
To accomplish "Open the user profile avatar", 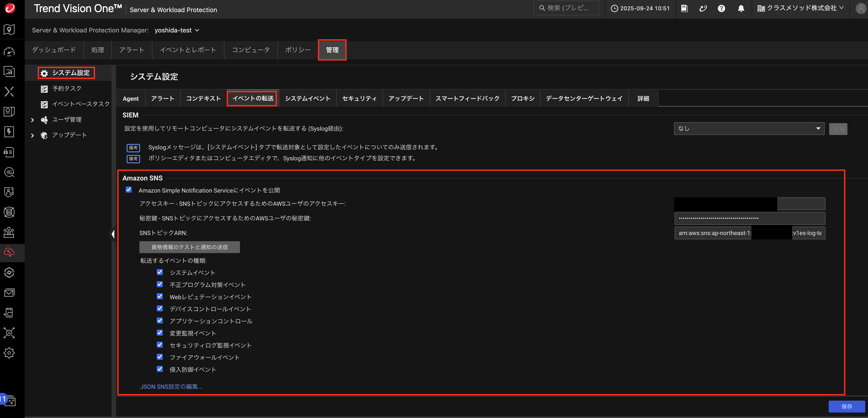I will click(x=861, y=8).
